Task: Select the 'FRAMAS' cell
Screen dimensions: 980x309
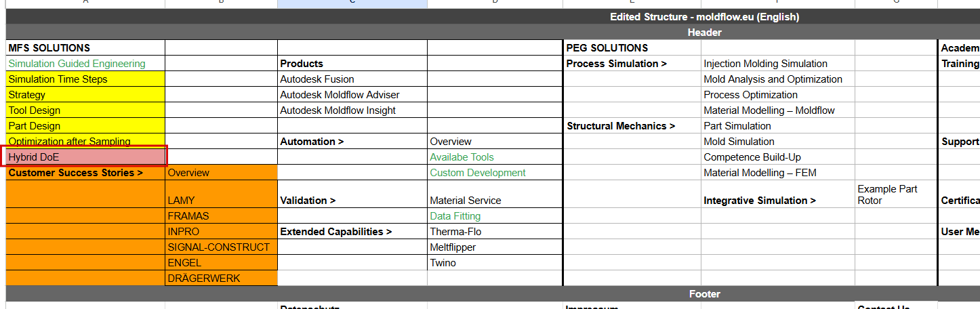Action: click(x=222, y=216)
